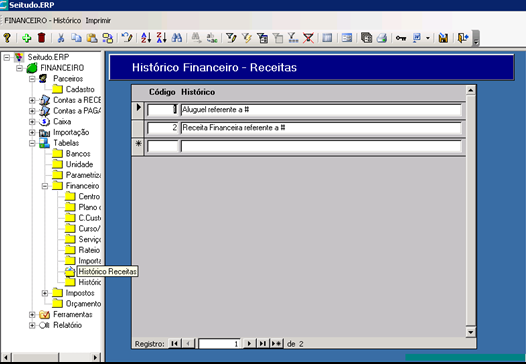Open the Imprimir menu
The image size is (526, 364).
pyautogui.click(x=98, y=20)
